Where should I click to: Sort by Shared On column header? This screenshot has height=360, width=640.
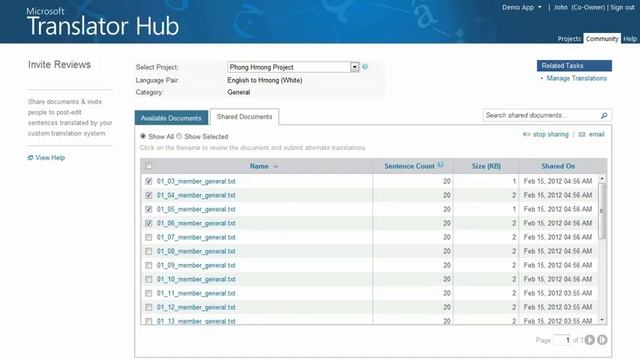pos(558,166)
